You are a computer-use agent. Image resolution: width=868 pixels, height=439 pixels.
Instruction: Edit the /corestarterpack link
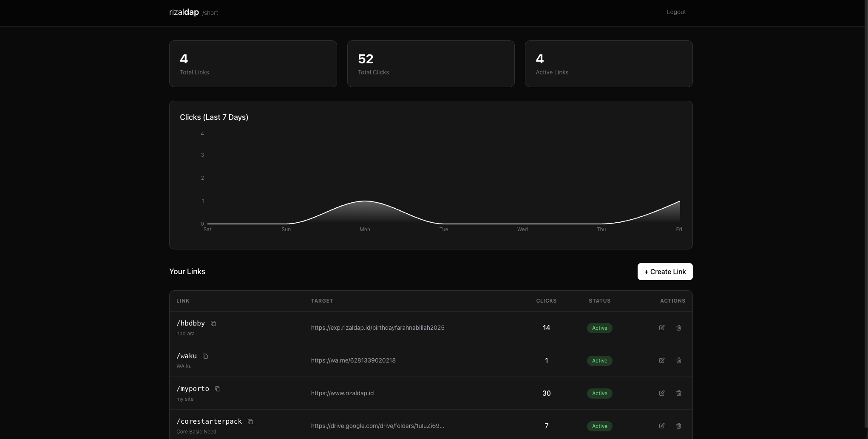[x=662, y=426]
